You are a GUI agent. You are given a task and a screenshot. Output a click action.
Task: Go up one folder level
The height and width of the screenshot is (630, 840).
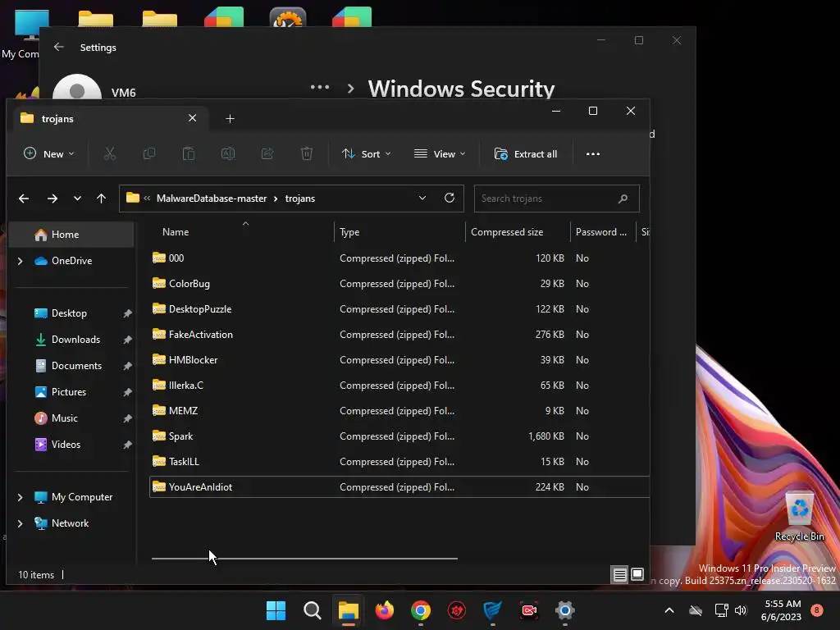[101, 199]
